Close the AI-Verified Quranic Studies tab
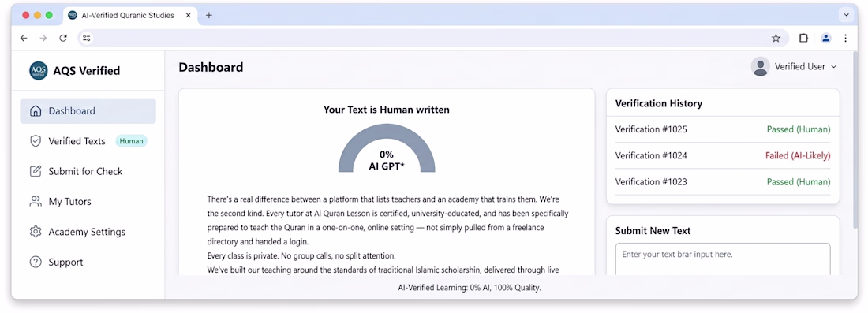 (x=189, y=16)
